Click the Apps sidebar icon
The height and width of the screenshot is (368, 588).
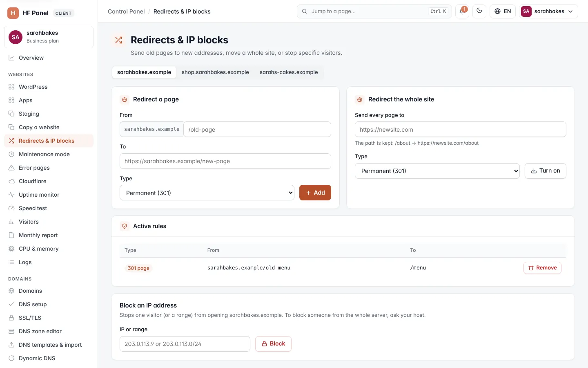pyautogui.click(x=11, y=100)
